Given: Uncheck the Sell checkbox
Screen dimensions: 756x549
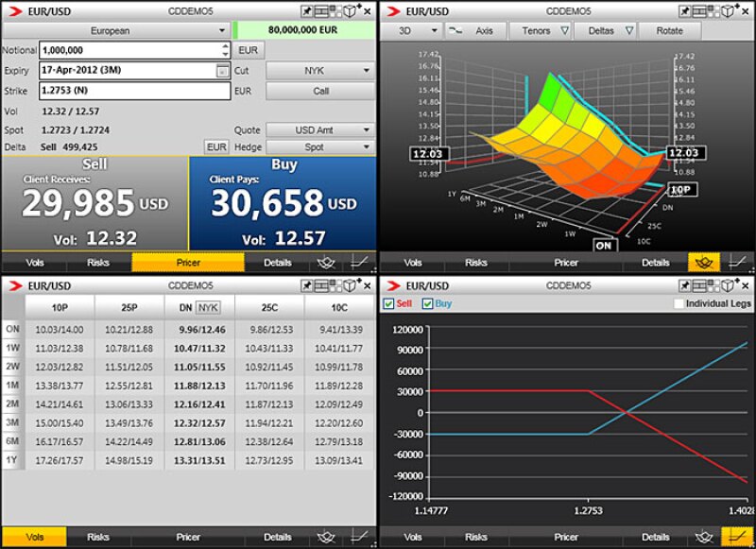Looking at the screenshot, I should click(389, 303).
